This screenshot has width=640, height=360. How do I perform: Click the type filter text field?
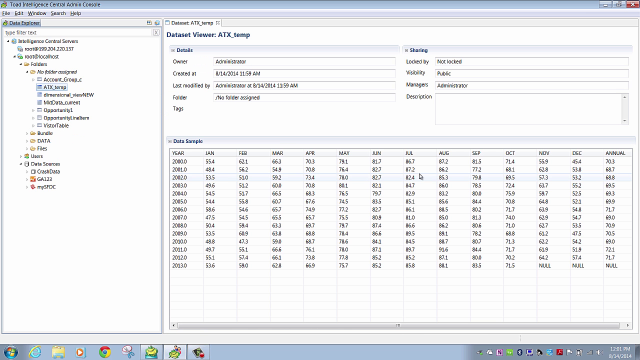(x=78, y=32)
